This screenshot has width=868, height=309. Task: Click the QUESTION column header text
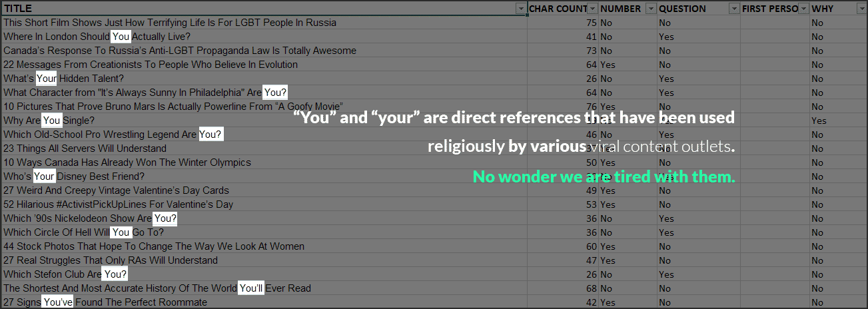682,9
